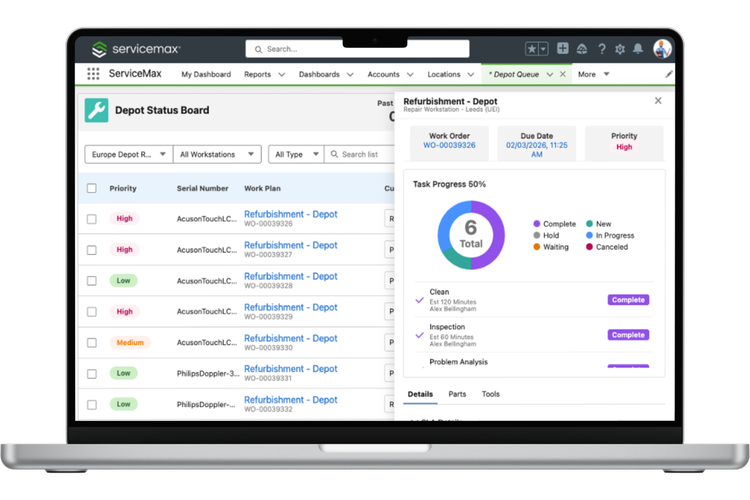
Task: Open the Setup gear icon
Action: pos(620,49)
